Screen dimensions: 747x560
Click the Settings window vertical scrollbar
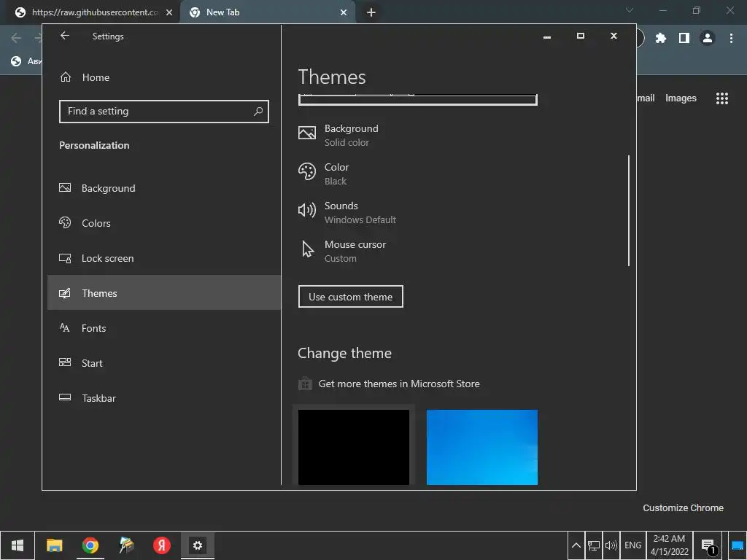[x=629, y=211]
